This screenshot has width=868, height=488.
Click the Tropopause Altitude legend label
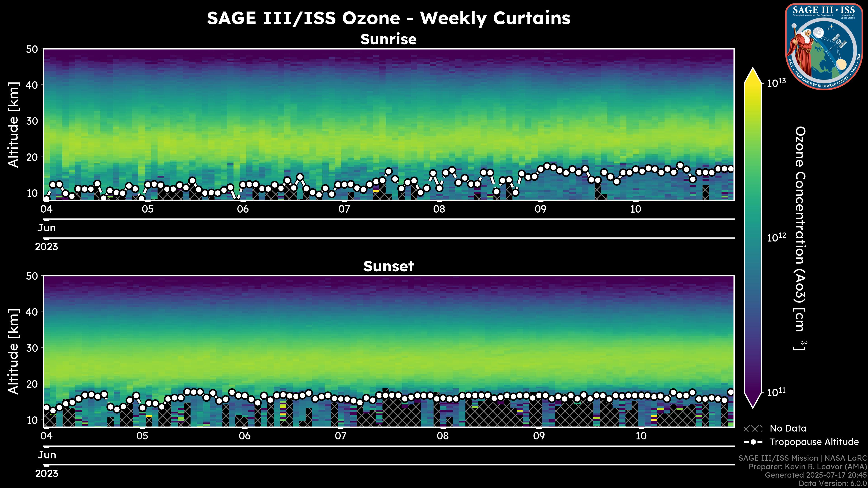(814, 442)
